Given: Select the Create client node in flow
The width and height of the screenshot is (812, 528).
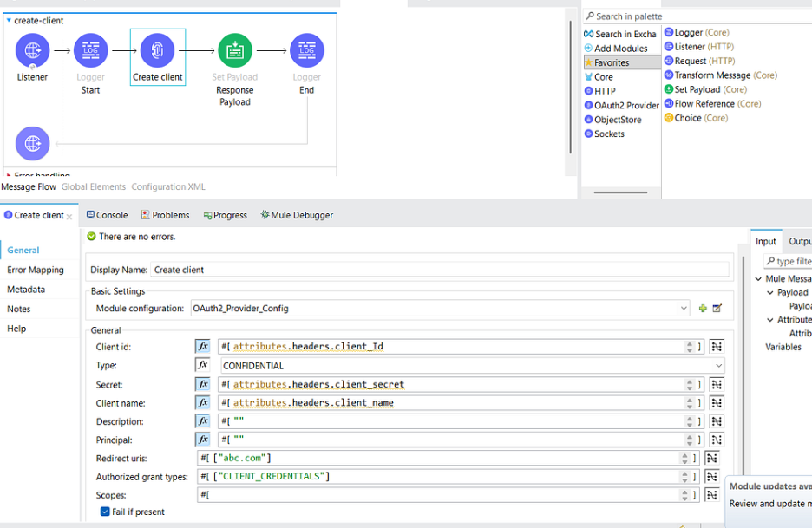Looking at the screenshot, I should coord(157,50).
